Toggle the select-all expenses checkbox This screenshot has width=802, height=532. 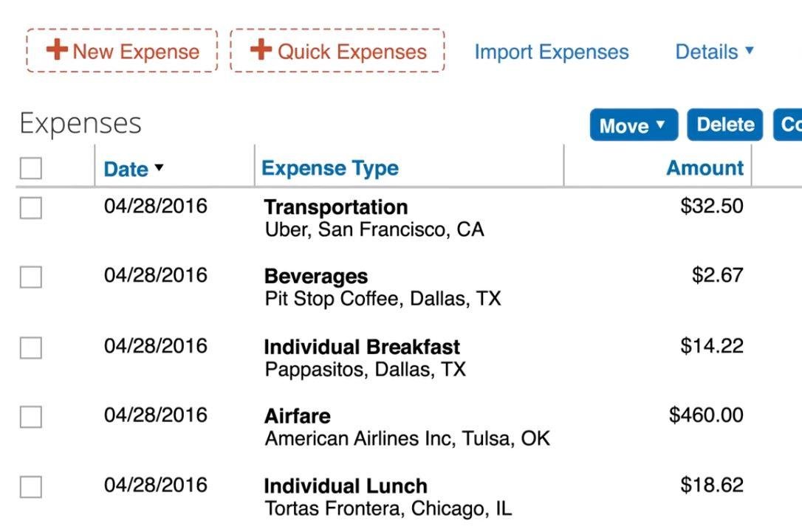pyautogui.click(x=31, y=168)
